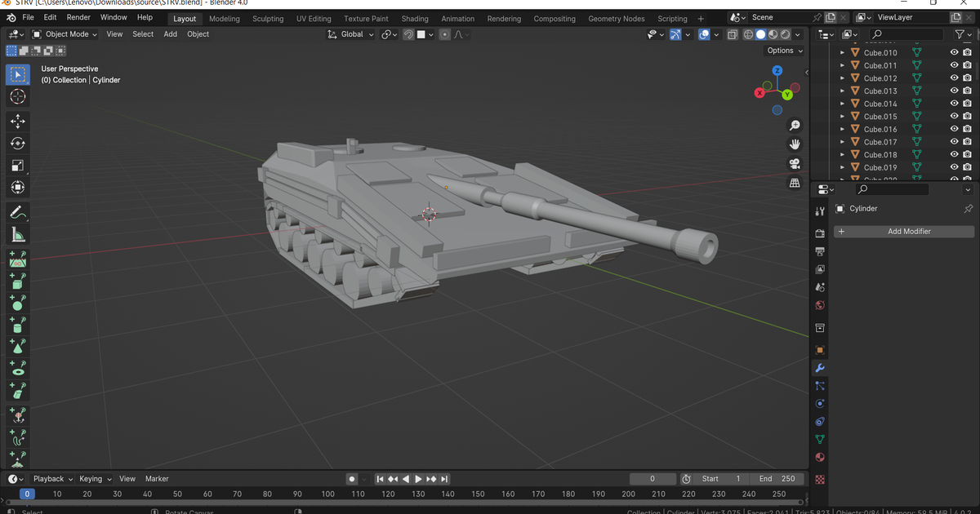Open the Transform Orientation dropdown showing Global
This screenshot has width=980, height=514.
click(351, 34)
